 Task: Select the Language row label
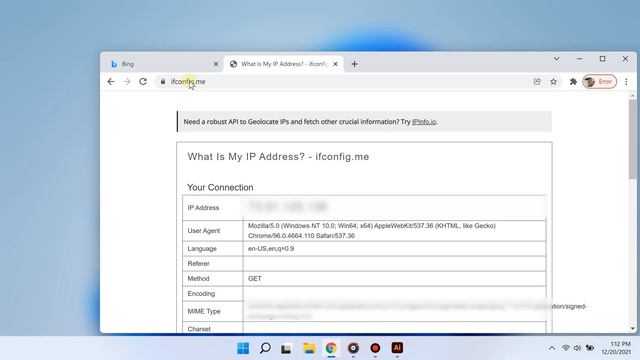click(x=202, y=249)
